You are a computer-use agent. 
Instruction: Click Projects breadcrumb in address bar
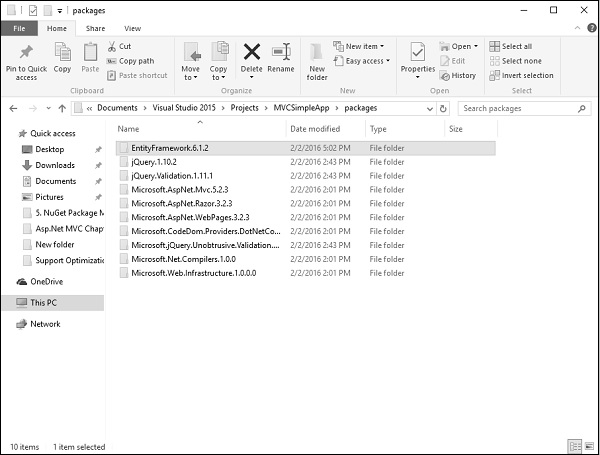tap(245, 108)
